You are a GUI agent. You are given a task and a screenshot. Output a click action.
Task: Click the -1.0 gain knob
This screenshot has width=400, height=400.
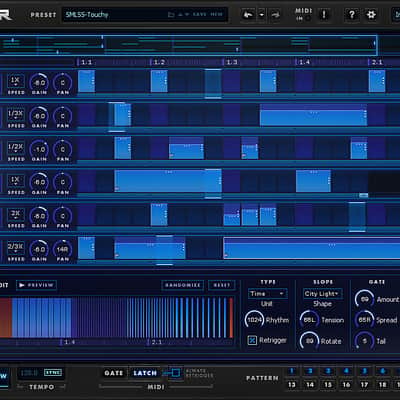pos(39,149)
